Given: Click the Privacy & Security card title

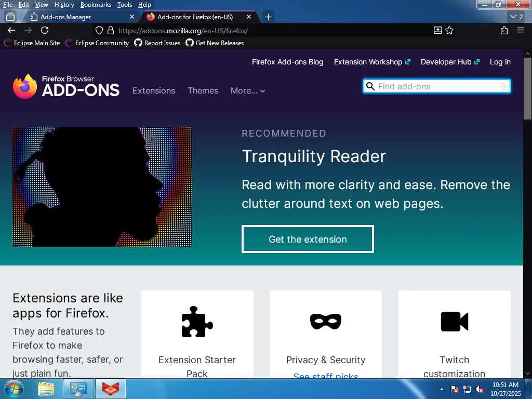Looking at the screenshot, I should click(x=326, y=360).
